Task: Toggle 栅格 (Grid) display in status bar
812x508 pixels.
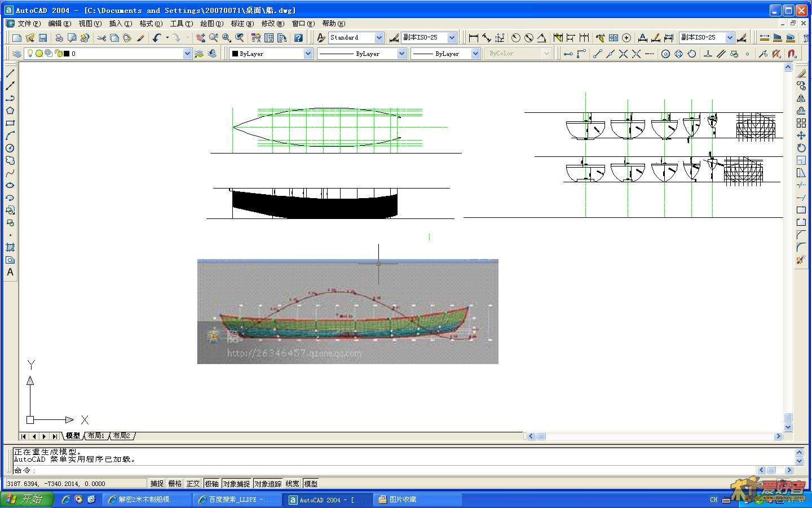Action: tap(175, 484)
